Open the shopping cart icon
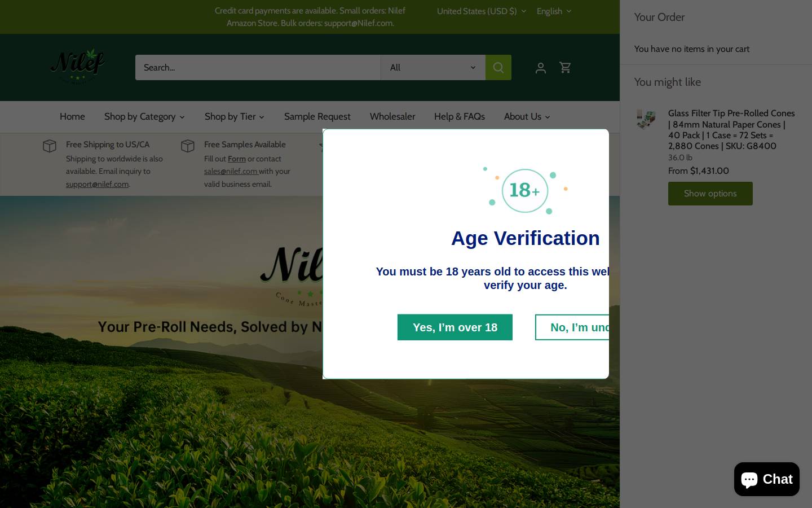 [x=565, y=67]
